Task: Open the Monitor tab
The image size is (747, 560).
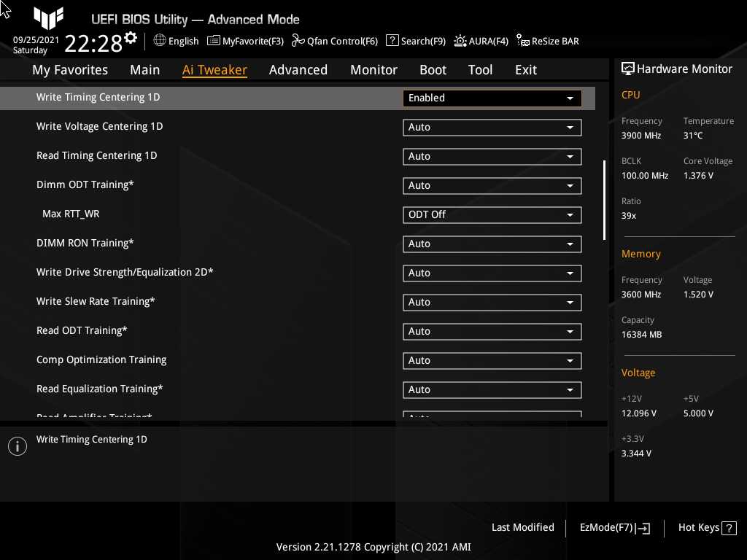Action: (373, 70)
